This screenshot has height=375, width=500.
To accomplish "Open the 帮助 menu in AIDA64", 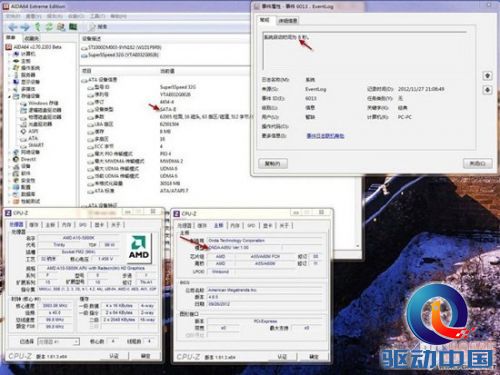I will coord(118,16).
